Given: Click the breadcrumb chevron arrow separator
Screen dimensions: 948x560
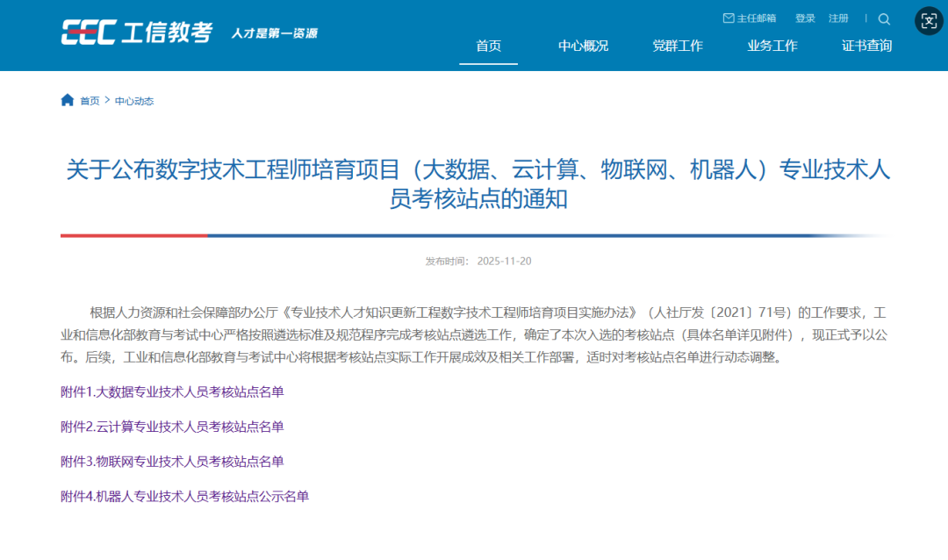Looking at the screenshot, I should click(x=107, y=100).
